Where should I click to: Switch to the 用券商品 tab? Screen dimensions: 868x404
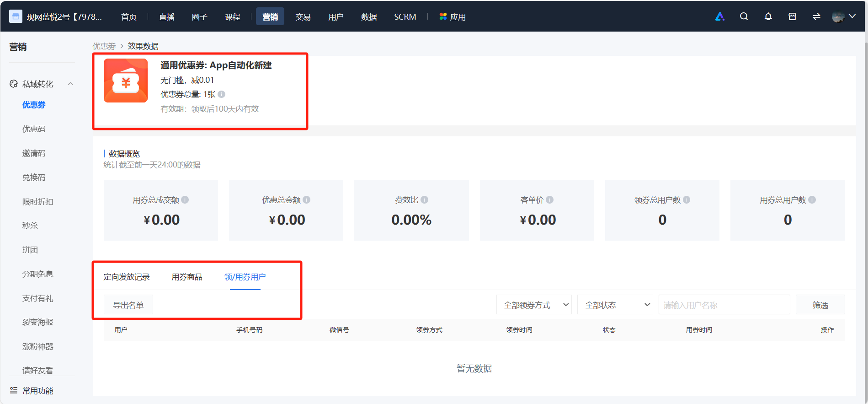187,277
